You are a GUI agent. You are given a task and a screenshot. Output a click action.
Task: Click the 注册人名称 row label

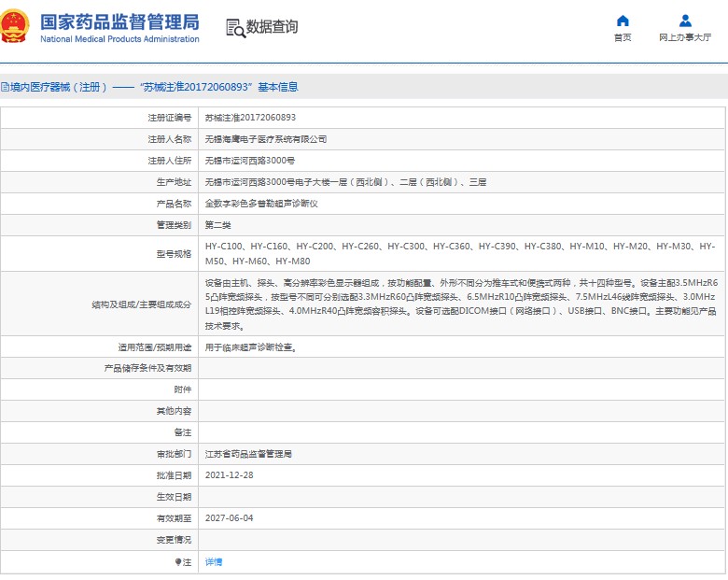pos(170,139)
